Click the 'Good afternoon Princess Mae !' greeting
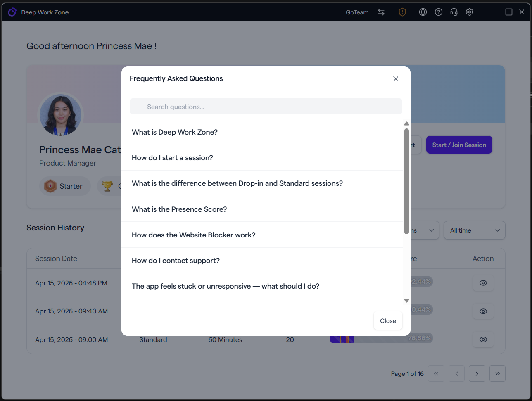This screenshot has height=401, width=532. (x=92, y=46)
